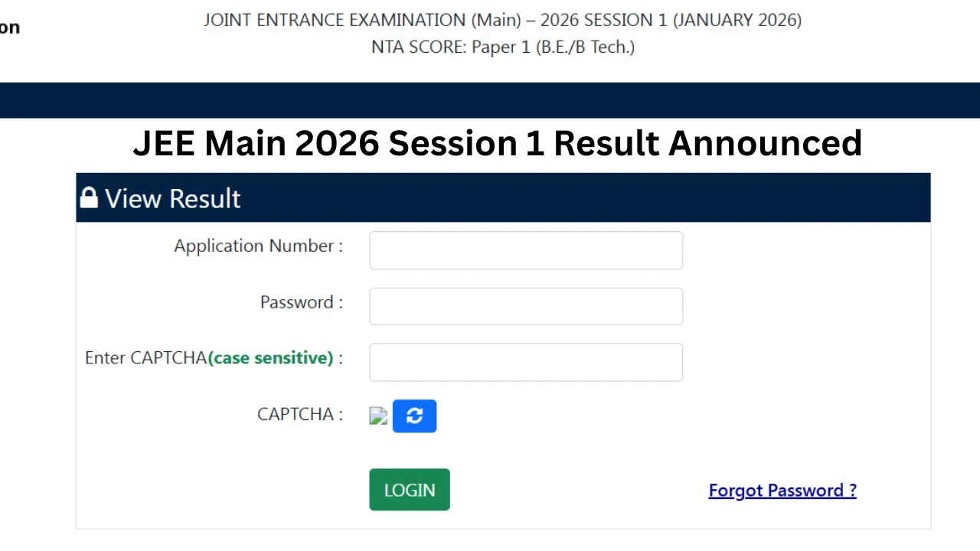Screen dimensions: 980x551
Task: Click into the Password input field
Action: tap(526, 306)
